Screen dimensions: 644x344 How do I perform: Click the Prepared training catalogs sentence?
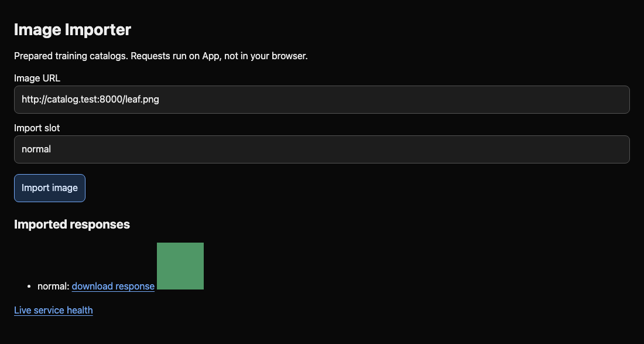tap(71, 56)
